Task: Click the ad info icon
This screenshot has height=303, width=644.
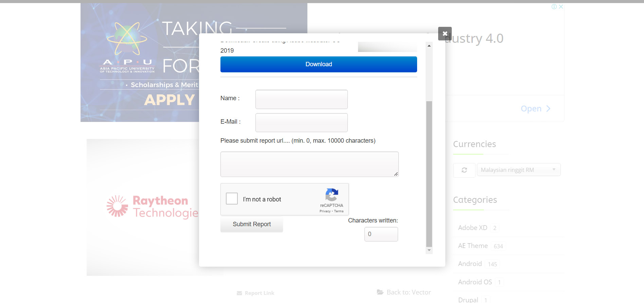Action: [554, 7]
